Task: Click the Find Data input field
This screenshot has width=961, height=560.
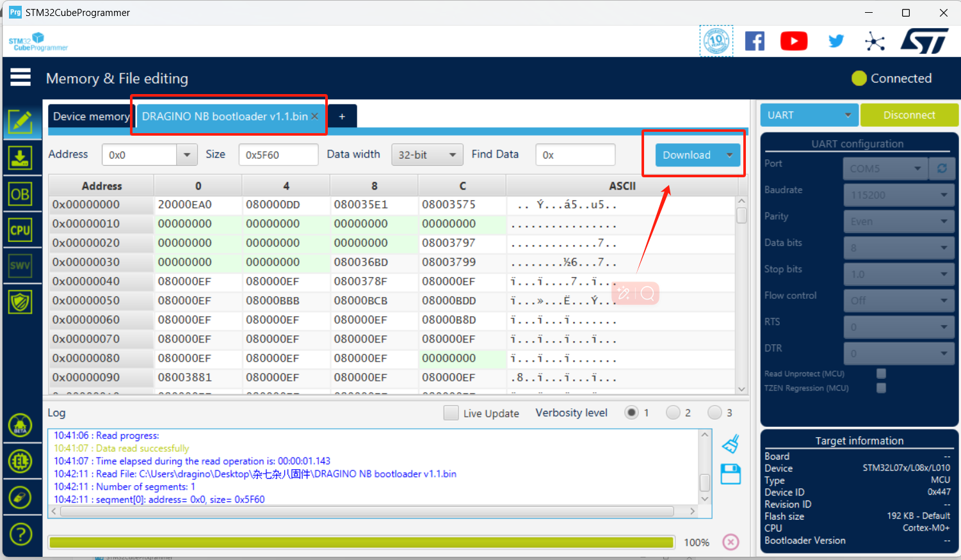Action: click(576, 155)
